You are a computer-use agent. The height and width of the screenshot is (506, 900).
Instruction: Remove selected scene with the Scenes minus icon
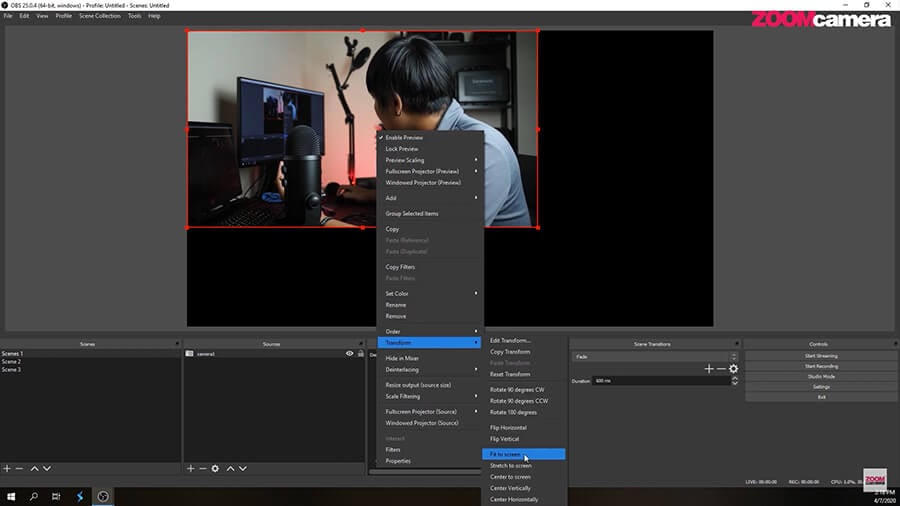[20, 469]
